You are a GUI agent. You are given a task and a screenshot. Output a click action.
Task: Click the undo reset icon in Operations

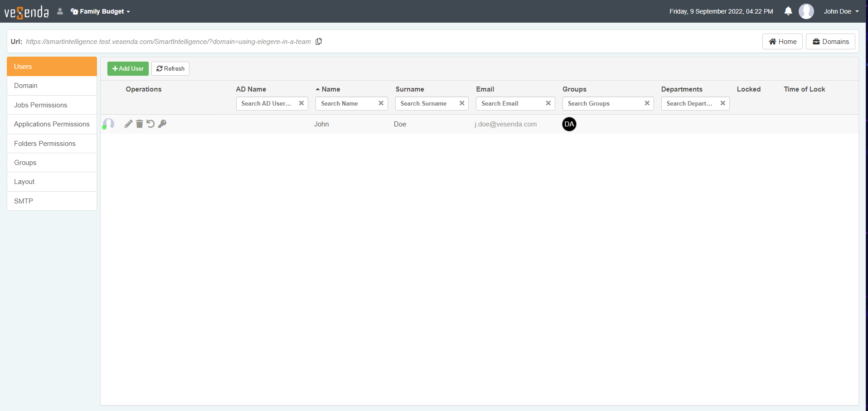150,124
